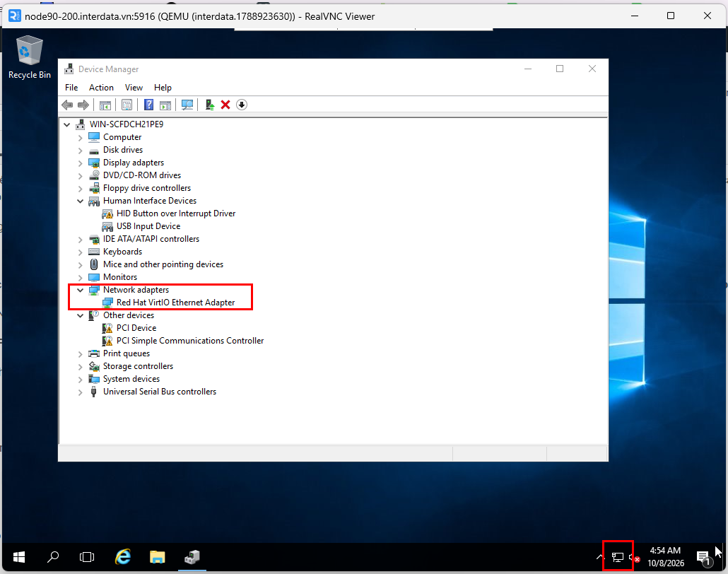
Task: Select the IDE ATA/ATAPI controllers row
Action: pos(151,239)
